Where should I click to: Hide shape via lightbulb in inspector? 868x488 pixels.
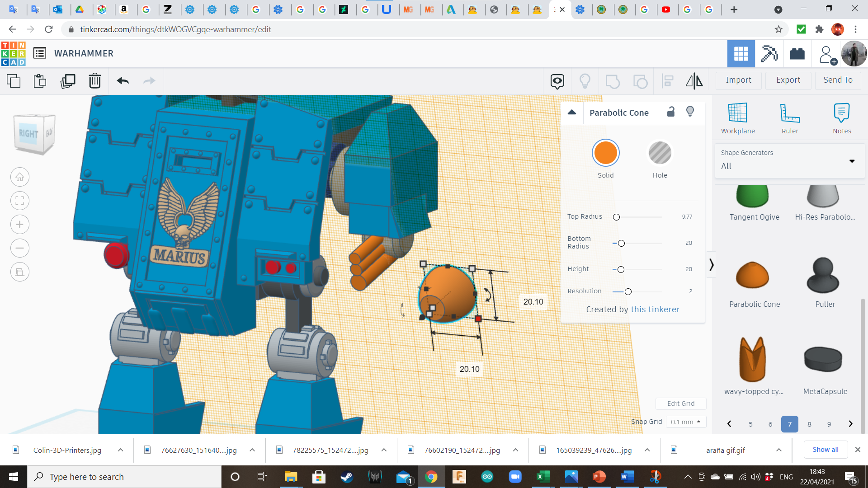690,112
